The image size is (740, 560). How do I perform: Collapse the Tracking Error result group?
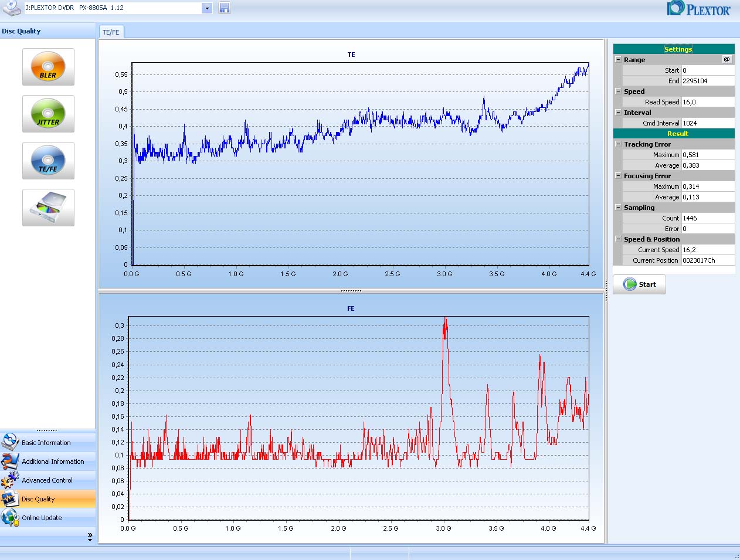618,144
